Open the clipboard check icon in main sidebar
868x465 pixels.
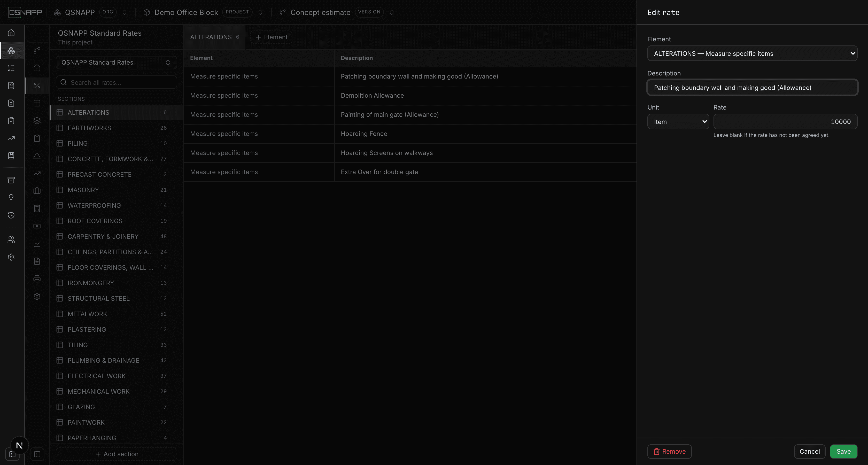coord(11,121)
